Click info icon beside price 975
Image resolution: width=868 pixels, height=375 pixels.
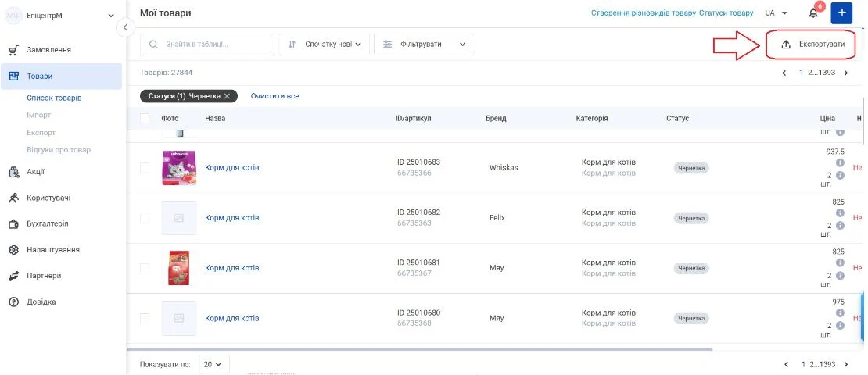[x=840, y=313]
